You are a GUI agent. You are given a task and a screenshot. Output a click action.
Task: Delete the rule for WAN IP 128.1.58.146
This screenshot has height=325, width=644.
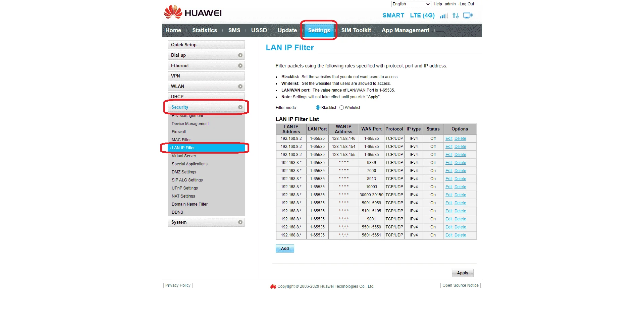coord(460,139)
